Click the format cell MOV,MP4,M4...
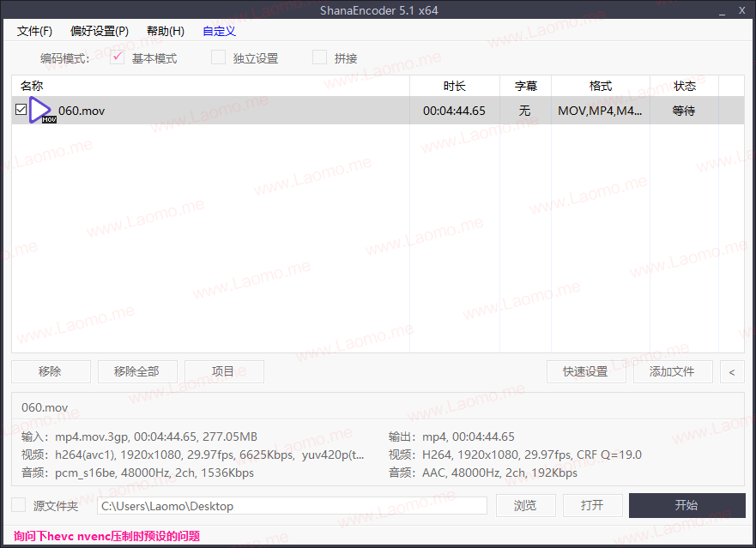This screenshot has width=756, height=548. pyautogui.click(x=600, y=111)
